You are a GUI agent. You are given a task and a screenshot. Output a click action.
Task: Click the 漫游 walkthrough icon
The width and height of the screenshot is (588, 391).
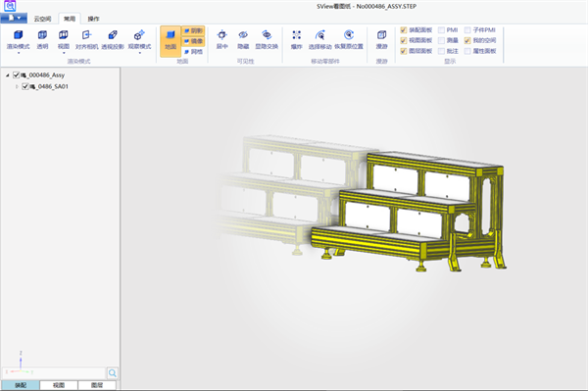click(x=382, y=35)
